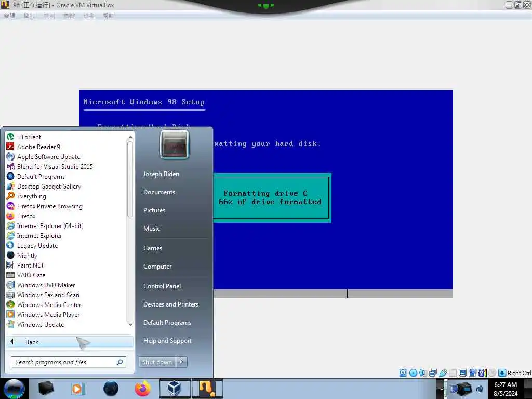Click the VirtualBox audio status icon
The height and width of the screenshot is (399, 532).
[423, 373]
